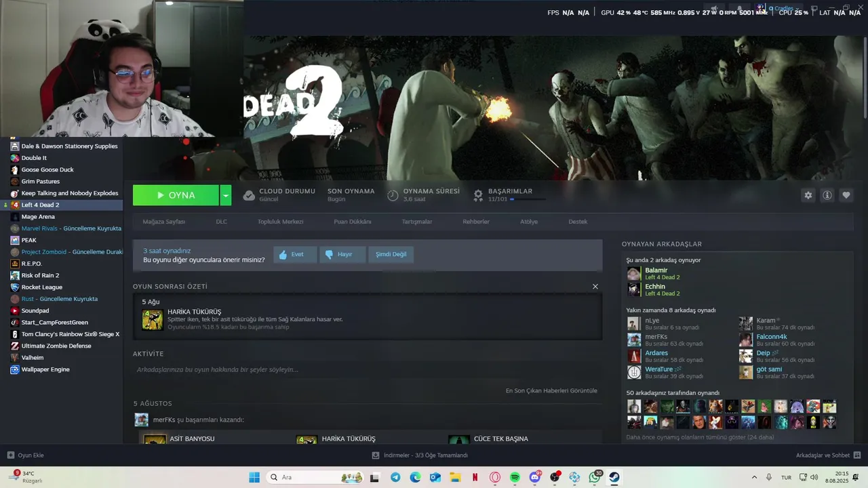This screenshot has height=488, width=868.
Task: Click Wallpaper Engine icon in library
Action: click(x=15, y=369)
